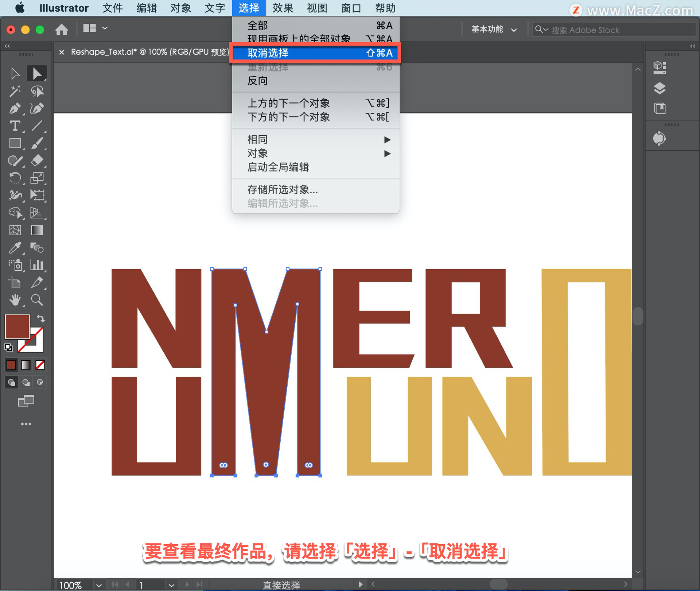Image resolution: width=700 pixels, height=591 pixels.
Task: Set the fill to None
Action: (40, 365)
